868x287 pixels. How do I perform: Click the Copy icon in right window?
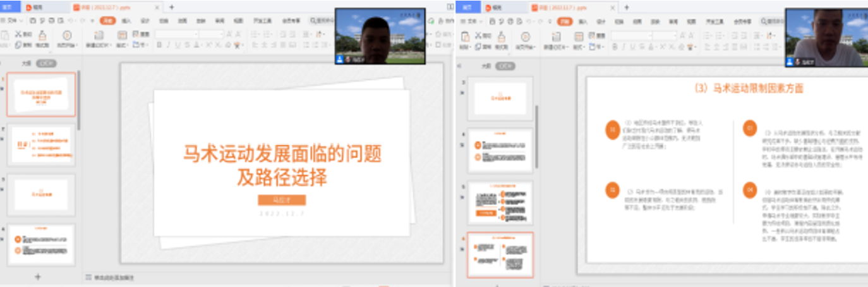click(478, 47)
